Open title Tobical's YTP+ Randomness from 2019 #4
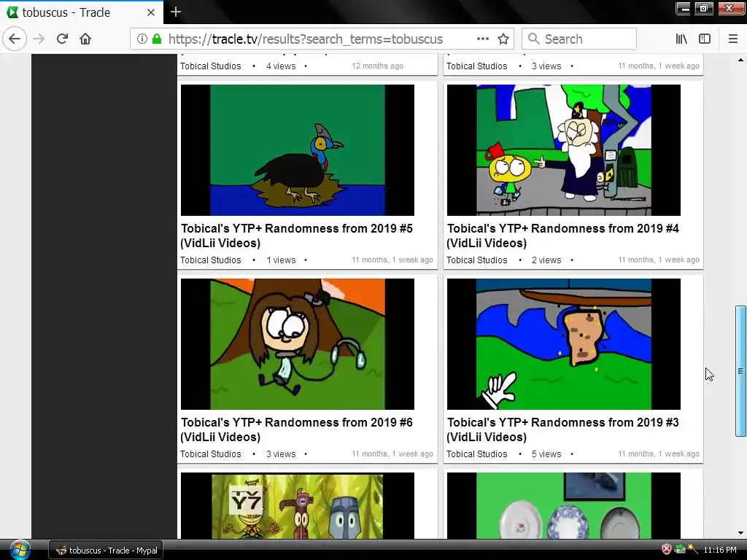The image size is (747, 560). click(x=562, y=236)
